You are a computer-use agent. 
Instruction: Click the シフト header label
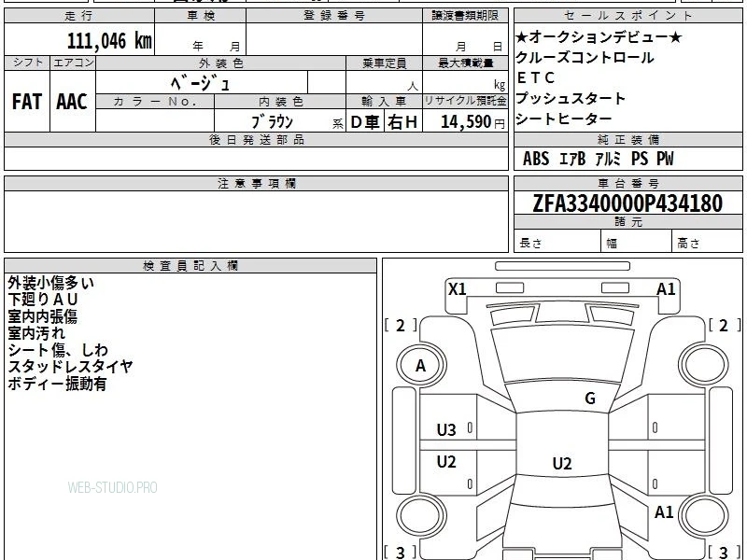[27, 63]
